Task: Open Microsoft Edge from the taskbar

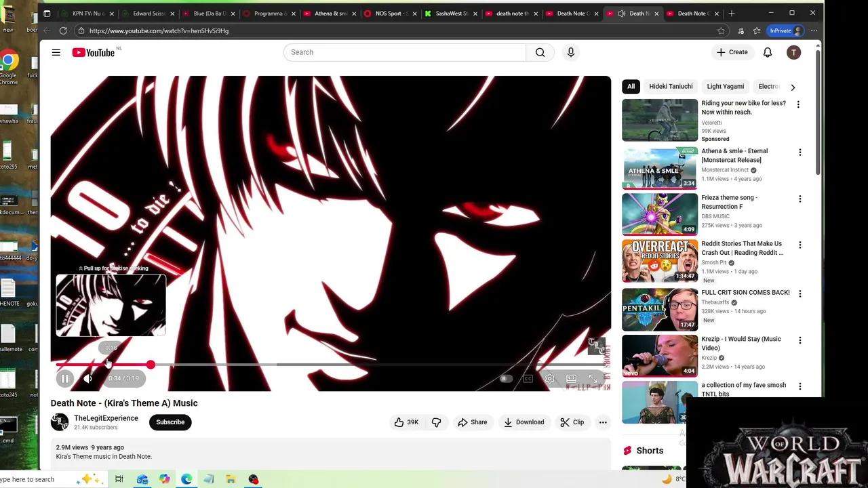Action: point(186,479)
